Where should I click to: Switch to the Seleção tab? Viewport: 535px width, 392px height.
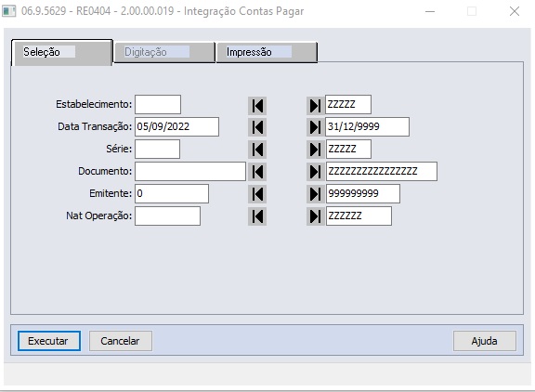(62, 52)
